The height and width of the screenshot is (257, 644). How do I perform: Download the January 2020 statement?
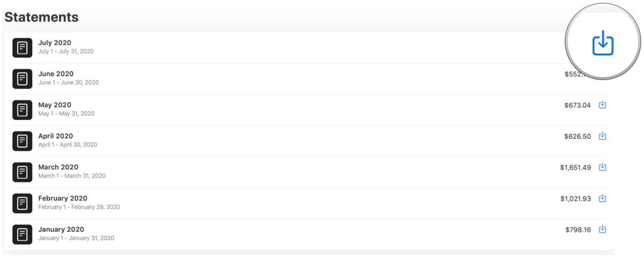tap(602, 230)
